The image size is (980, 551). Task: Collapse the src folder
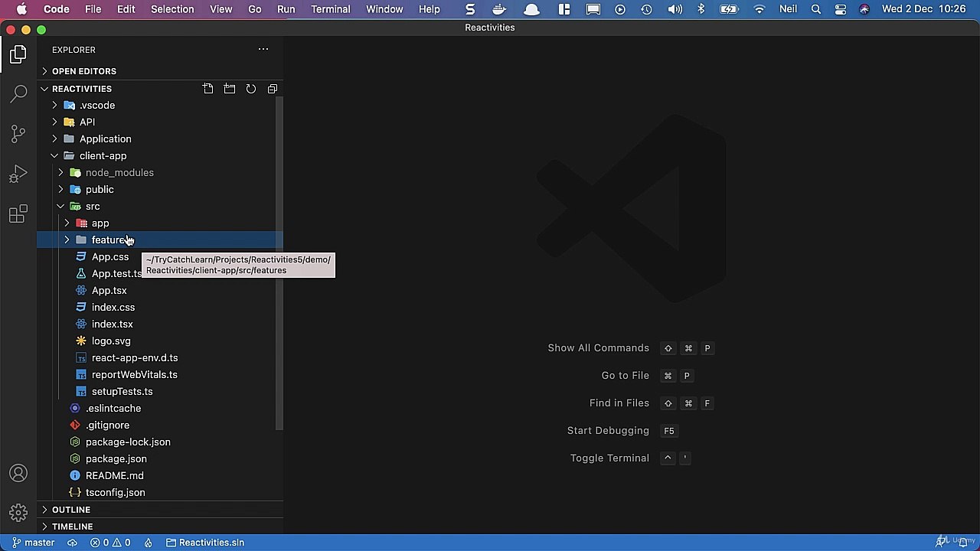[x=160, y=207]
